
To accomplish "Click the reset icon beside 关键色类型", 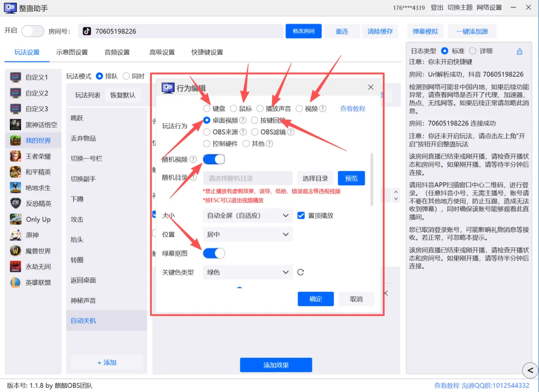I will point(300,272).
